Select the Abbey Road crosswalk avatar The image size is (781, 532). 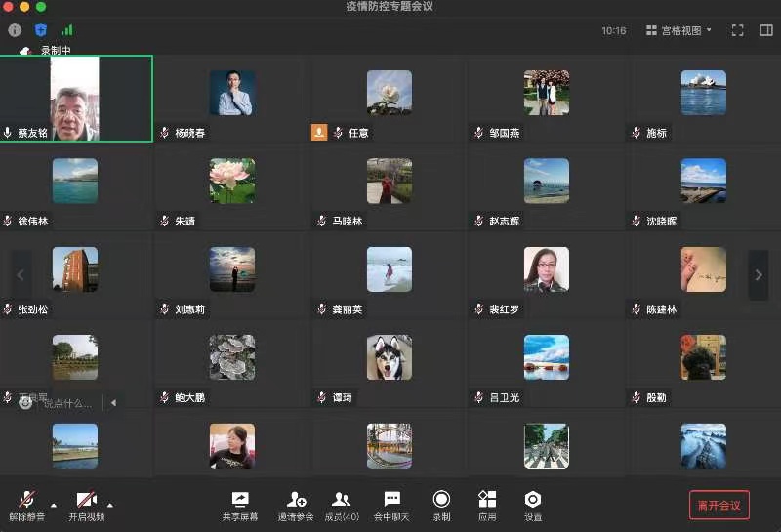pyautogui.click(x=547, y=446)
